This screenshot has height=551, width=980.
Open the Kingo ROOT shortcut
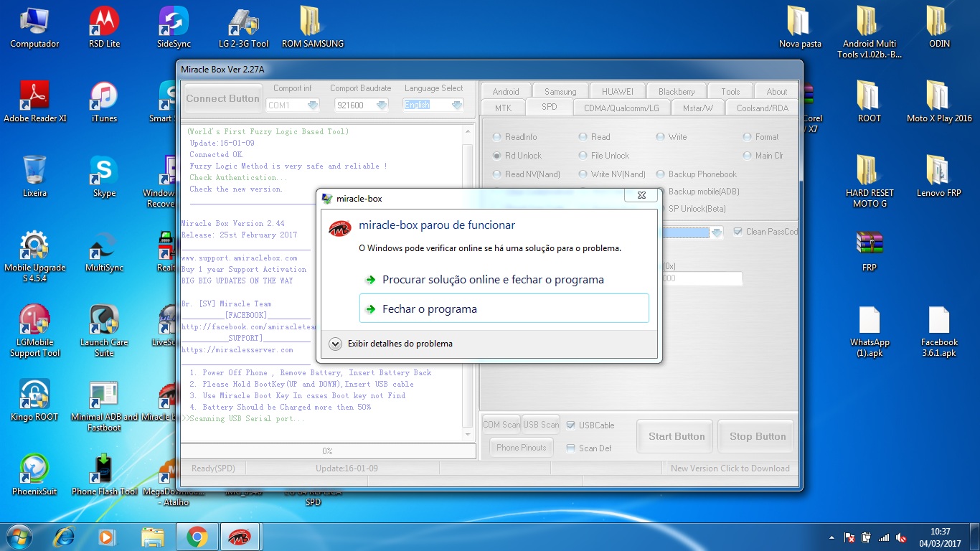[34, 400]
